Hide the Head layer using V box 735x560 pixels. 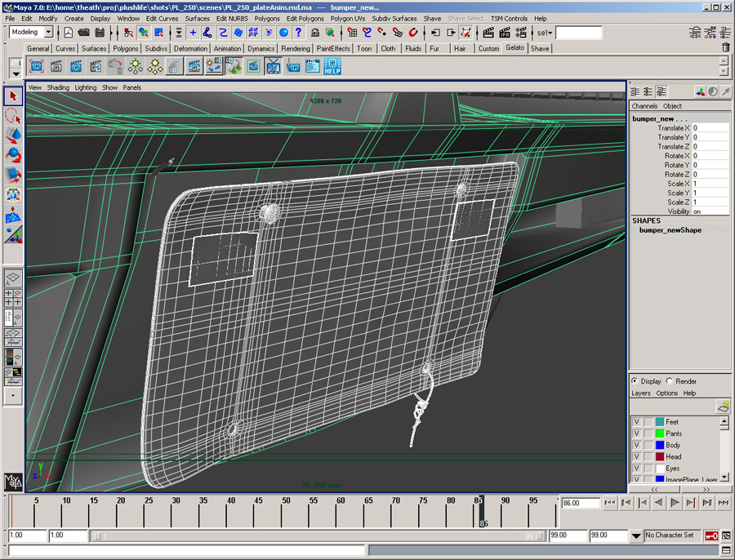pyautogui.click(x=636, y=456)
